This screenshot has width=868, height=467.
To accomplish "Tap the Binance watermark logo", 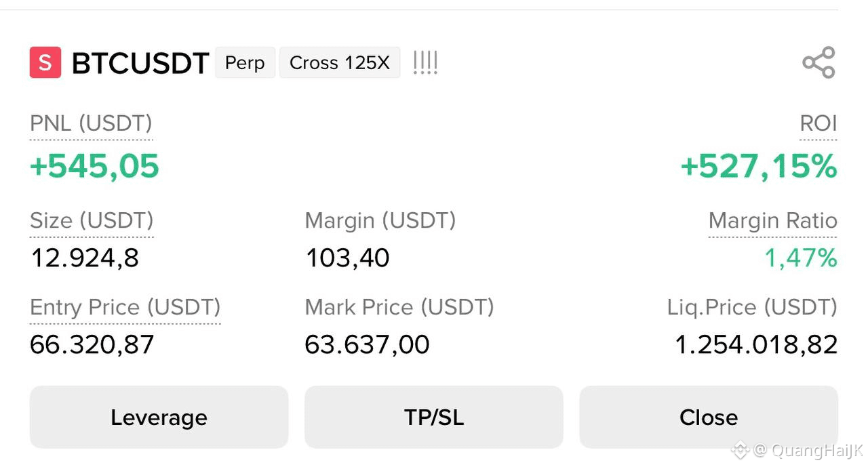I will pos(740,450).
